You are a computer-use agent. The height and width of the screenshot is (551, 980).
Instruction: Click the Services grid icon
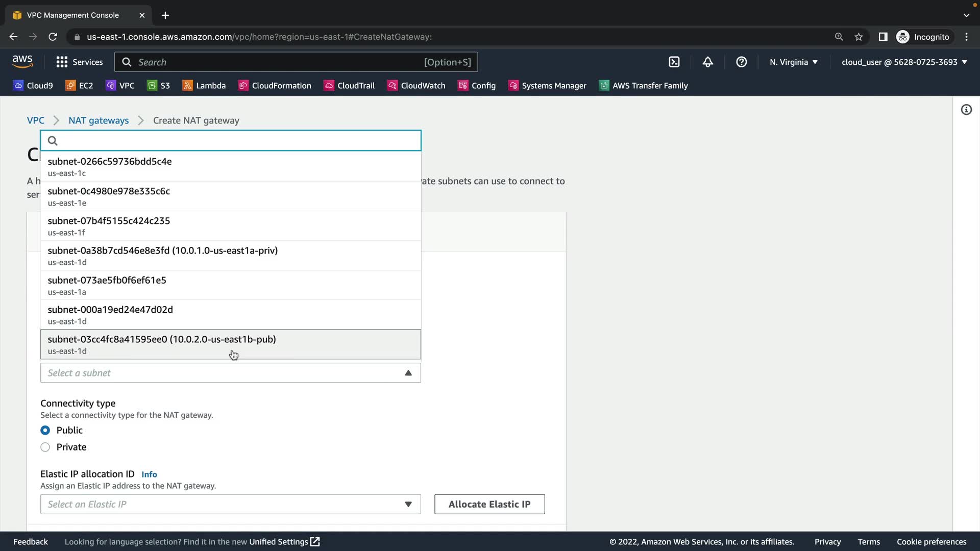(62, 62)
